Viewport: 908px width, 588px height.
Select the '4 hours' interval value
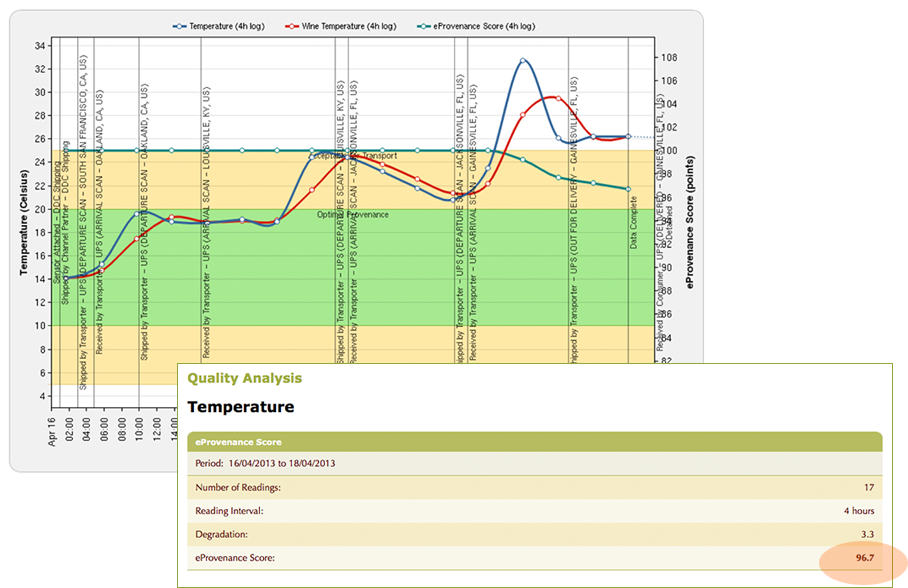859,511
